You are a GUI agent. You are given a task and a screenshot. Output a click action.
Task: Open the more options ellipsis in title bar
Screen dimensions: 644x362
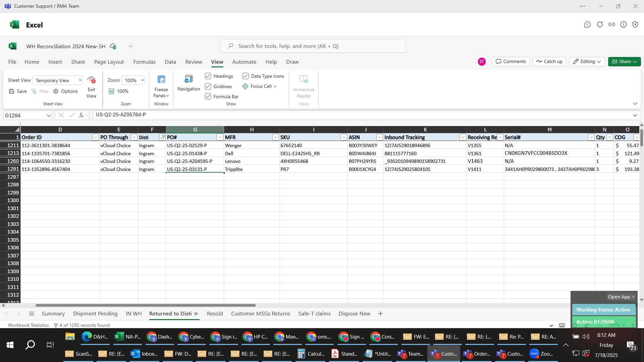point(583,6)
